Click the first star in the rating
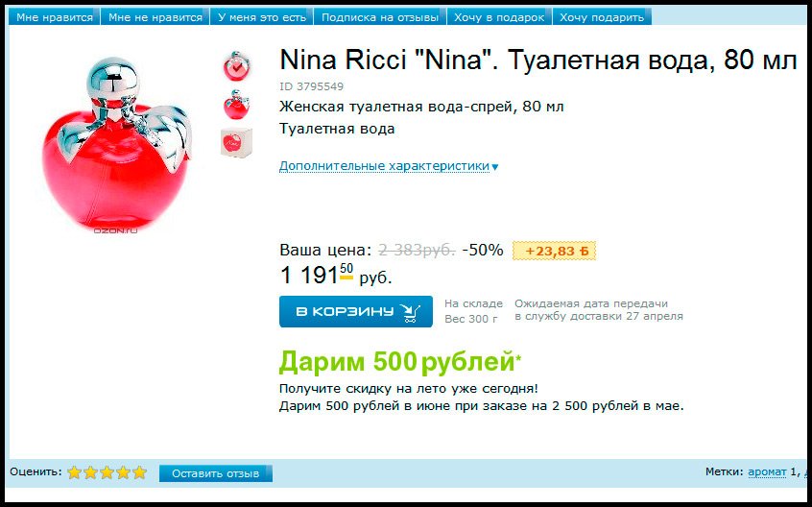 pyautogui.click(x=75, y=472)
